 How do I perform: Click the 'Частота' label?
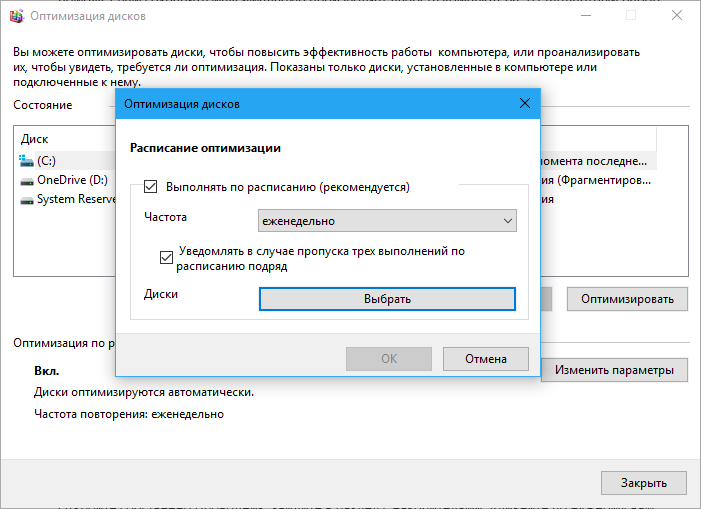pyautogui.click(x=165, y=217)
